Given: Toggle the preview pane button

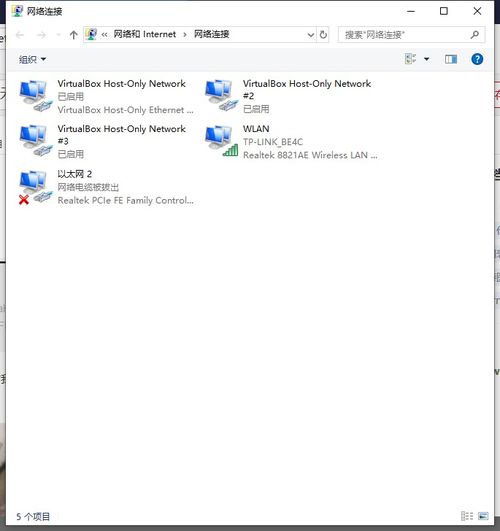Looking at the screenshot, I should point(451,59).
